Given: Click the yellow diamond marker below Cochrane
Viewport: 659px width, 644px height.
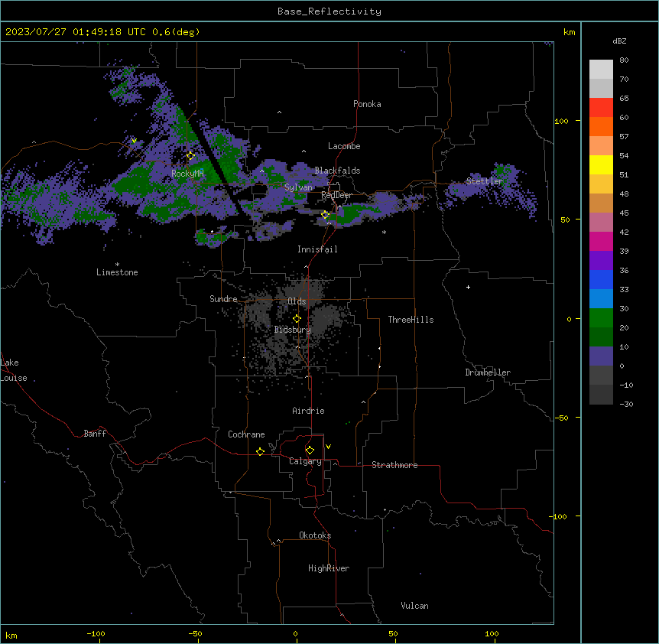Looking at the screenshot, I should pyautogui.click(x=261, y=451).
